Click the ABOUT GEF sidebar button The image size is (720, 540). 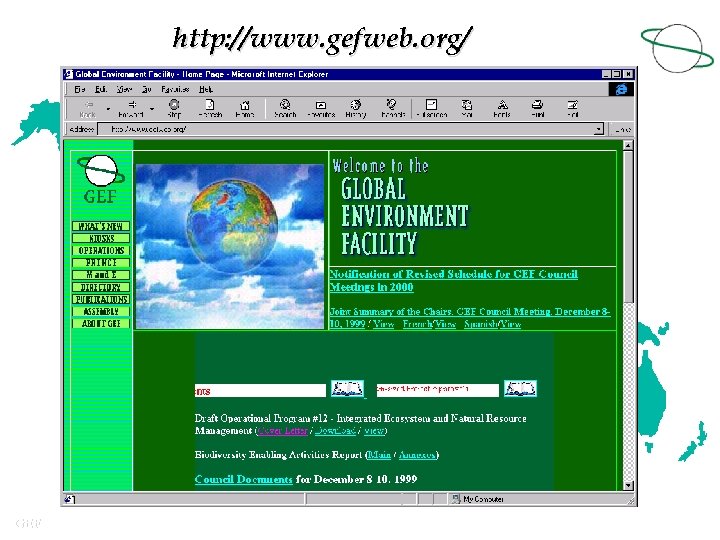pyautogui.click(x=101, y=324)
